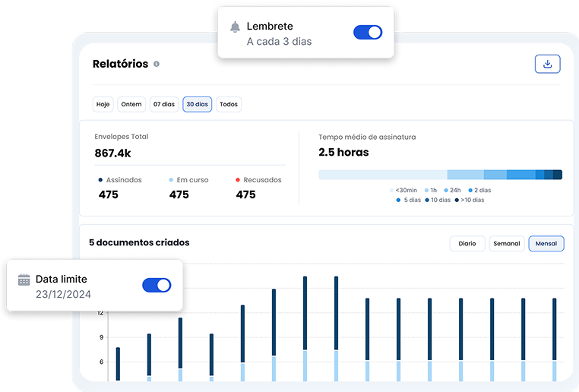Click the darkest segment of signature time bar
579x392 pixels.
coord(558,175)
